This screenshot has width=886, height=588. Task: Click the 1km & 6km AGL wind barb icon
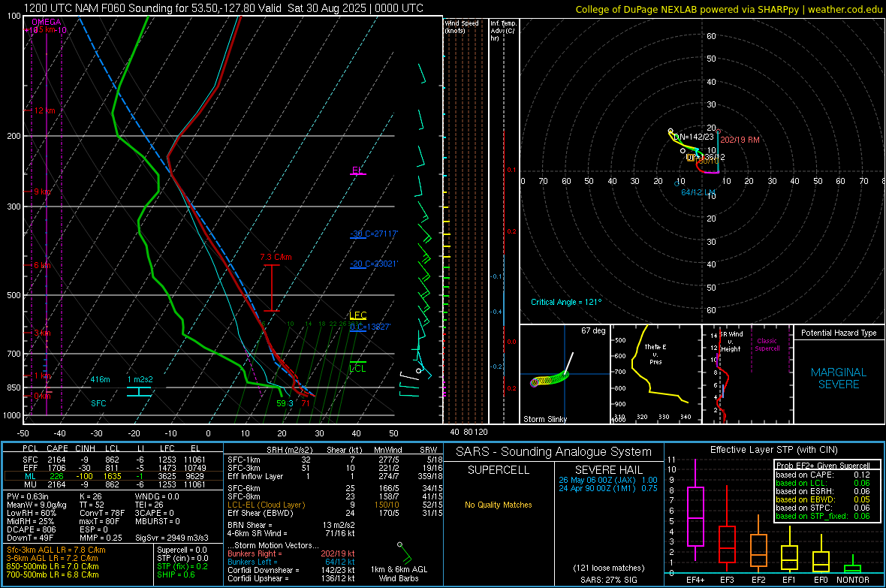[x=403, y=553]
